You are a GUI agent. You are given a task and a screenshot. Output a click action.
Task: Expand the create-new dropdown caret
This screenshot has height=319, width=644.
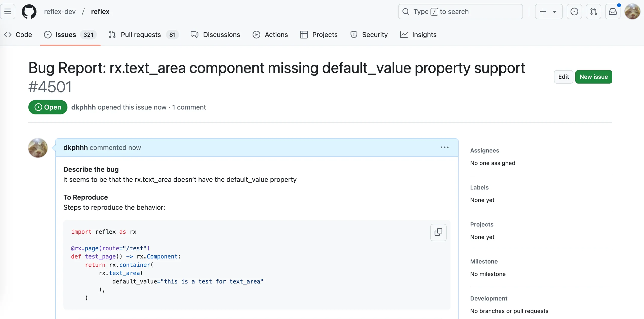pos(554,12)
